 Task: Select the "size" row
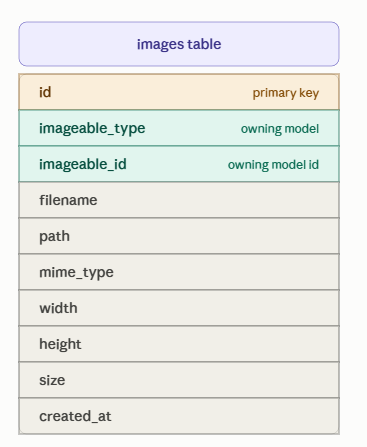click(179, 380)
